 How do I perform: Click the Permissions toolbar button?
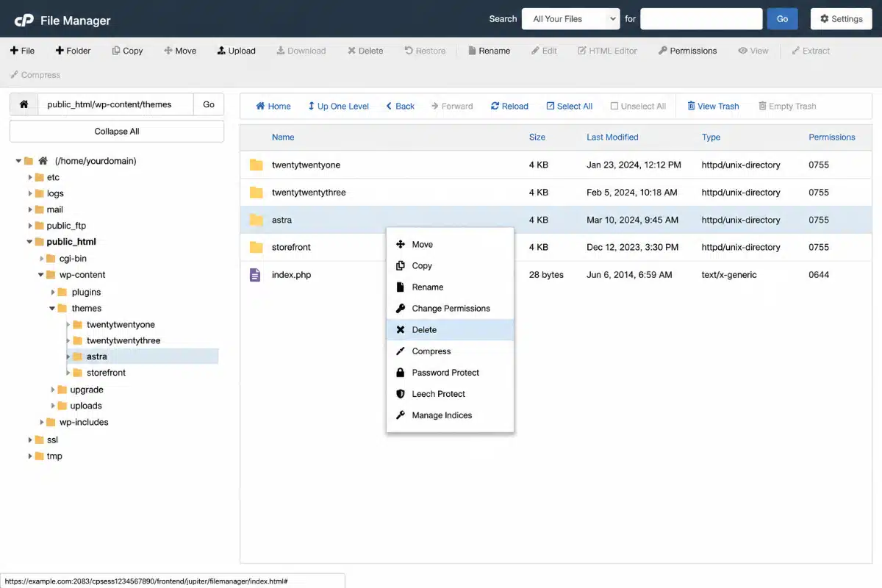687,51
